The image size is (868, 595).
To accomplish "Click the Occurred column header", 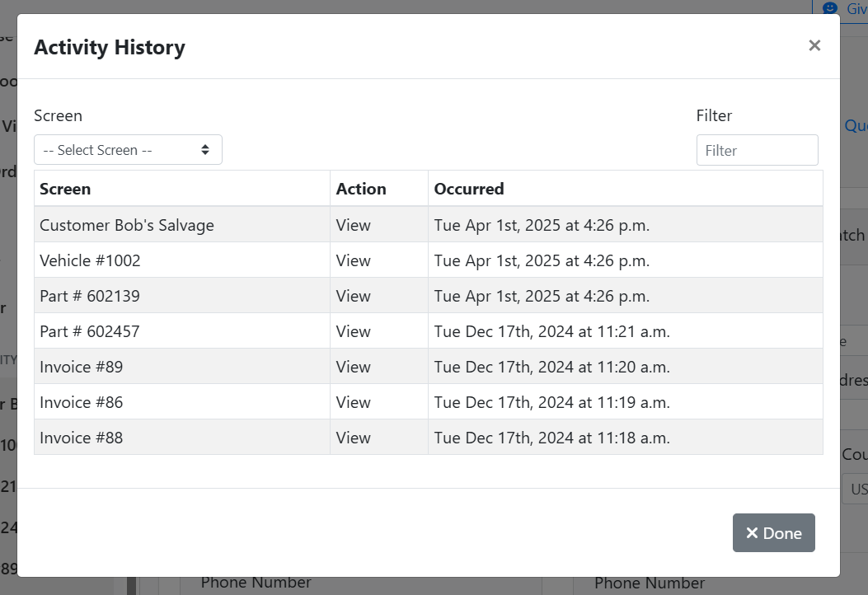I will pyautogui.click(x=469, y=189).
